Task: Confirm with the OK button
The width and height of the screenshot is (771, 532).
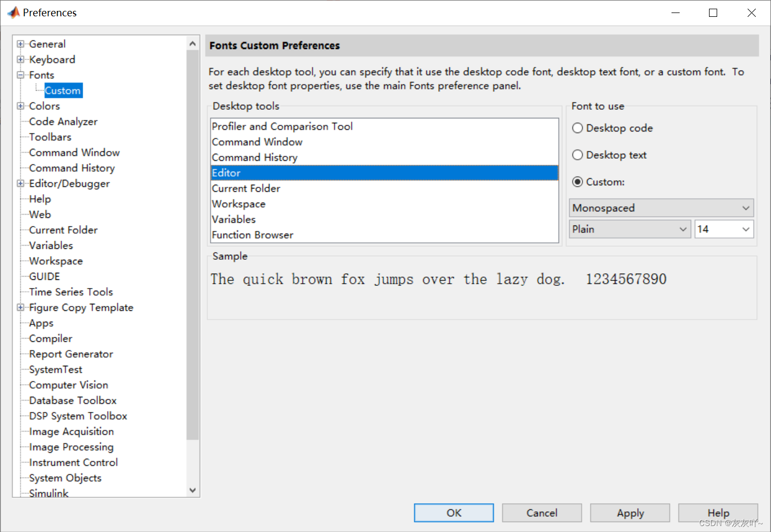Action: coord(454,513)
